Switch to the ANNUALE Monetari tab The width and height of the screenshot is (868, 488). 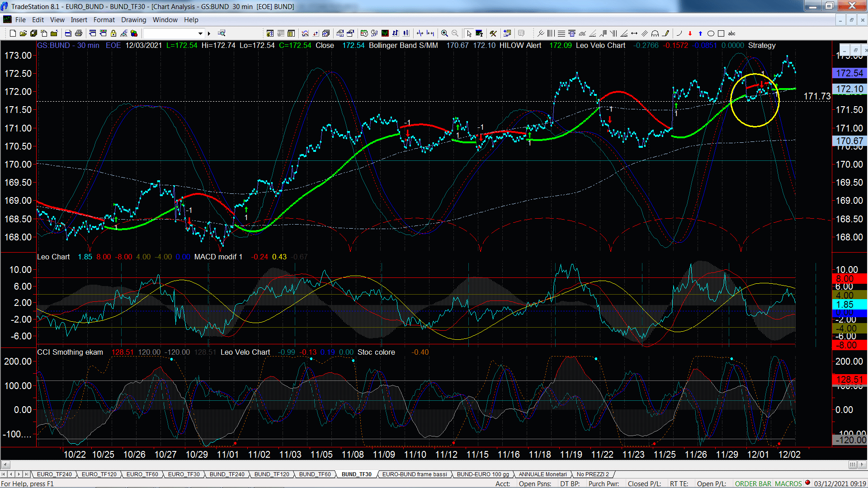tap(542, 474)
